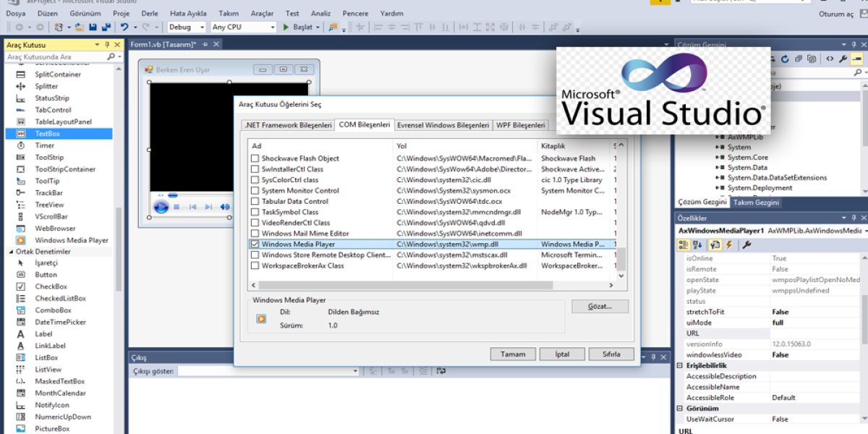Click the Gözat button
This screenshot has width=868, height=434.
(600, 307)
